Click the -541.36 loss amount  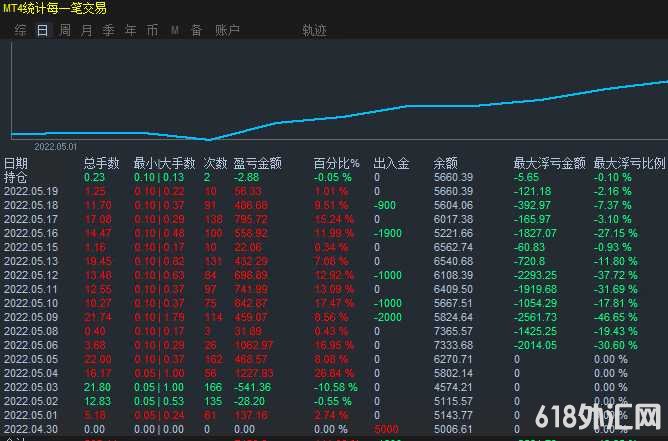(252, 387)
